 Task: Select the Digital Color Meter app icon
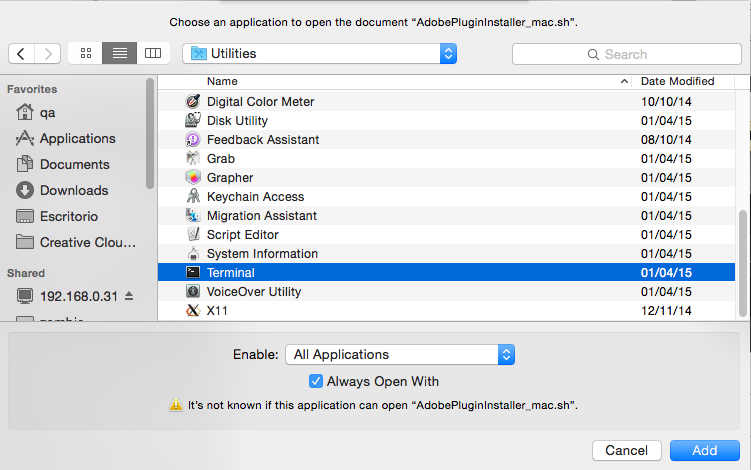coord(193,101)
